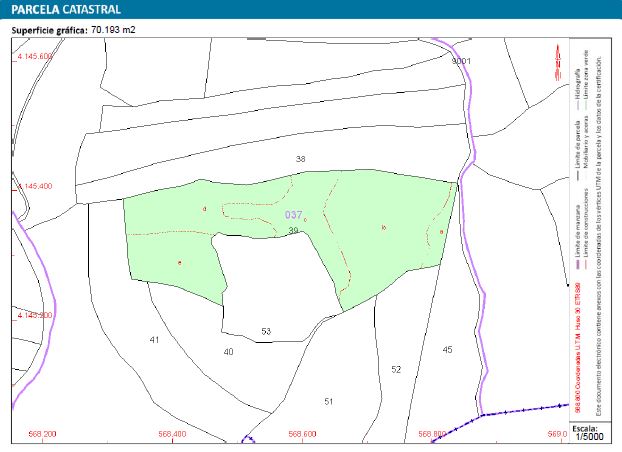Click subparcel letter d in green area
622x452 pixels.
[205, 209]
